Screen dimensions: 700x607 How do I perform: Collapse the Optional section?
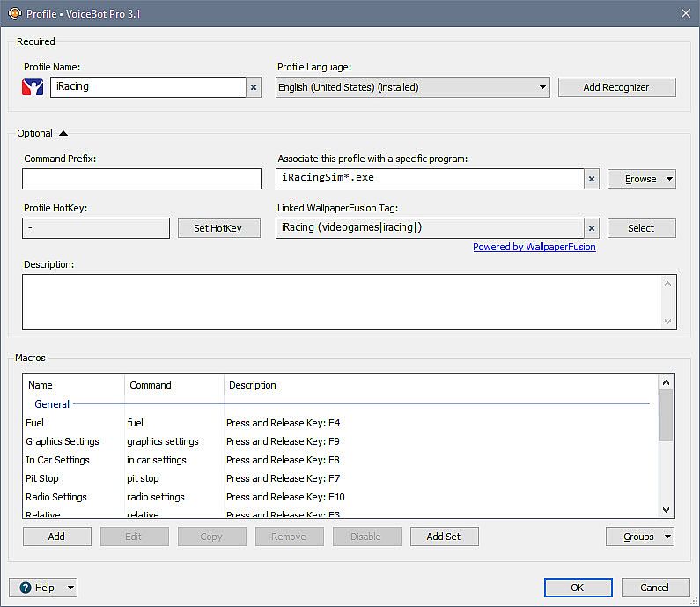(x=63, y=133)
